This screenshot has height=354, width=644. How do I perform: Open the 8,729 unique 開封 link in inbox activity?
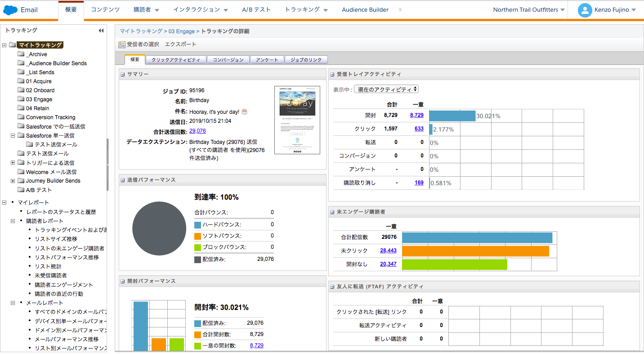[x=417, y=115]
